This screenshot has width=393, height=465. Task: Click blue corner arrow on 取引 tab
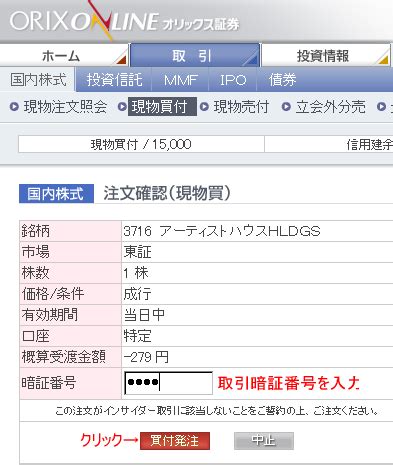pyautogui.click(x=252, y=59)
